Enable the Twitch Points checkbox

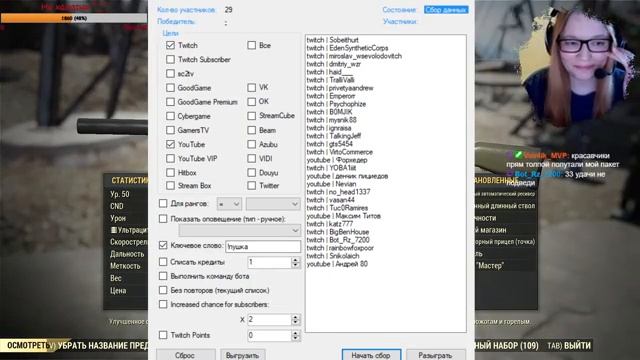[163, 335]
